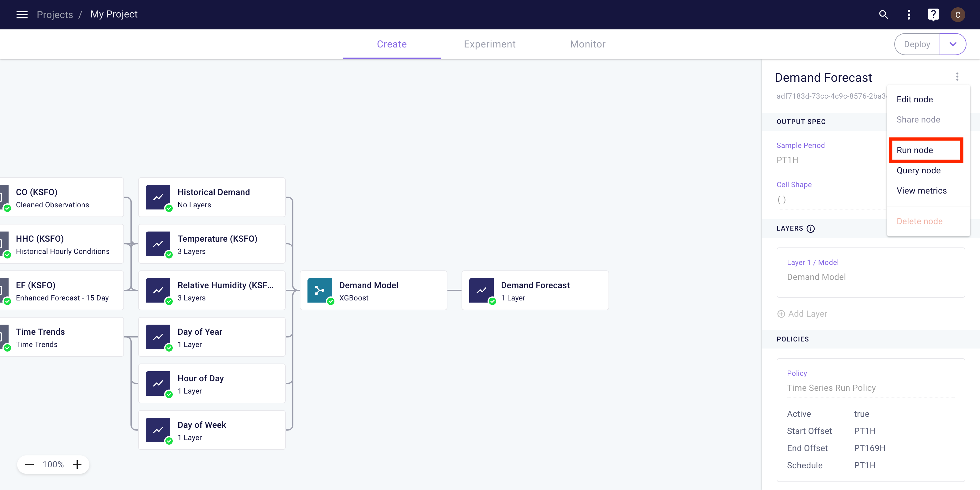Open the hamburger navigation menu
Screen dimensions: 980x490
pyautogui.click(x=22, y=14)
